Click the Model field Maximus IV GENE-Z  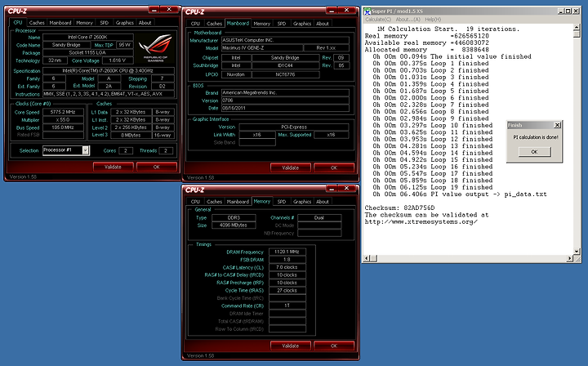(262, 48)
